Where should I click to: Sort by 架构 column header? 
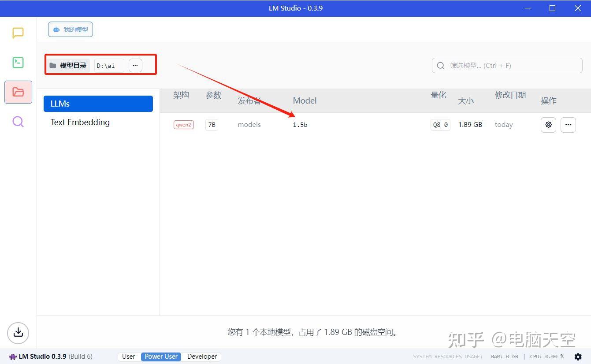[x=181, y=95]
